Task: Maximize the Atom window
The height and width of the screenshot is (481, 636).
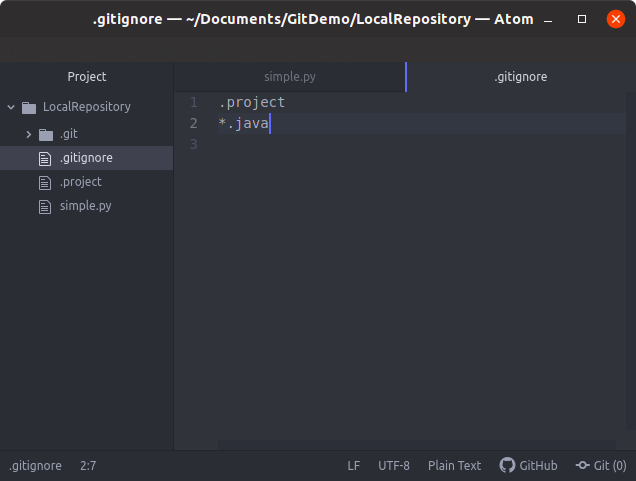Action: tap(582, 19)
